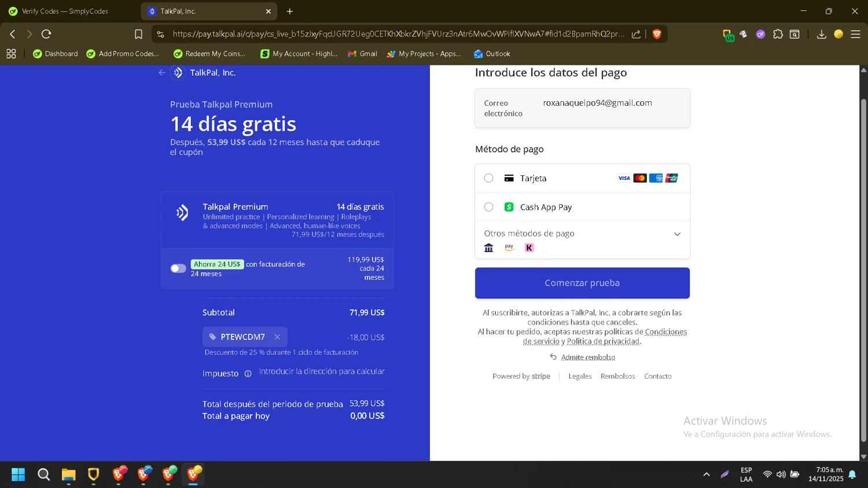Share the page via the address bar share icon
Image resolution: width=868 pixels, height=488 pixels.
tap(636, 34)
